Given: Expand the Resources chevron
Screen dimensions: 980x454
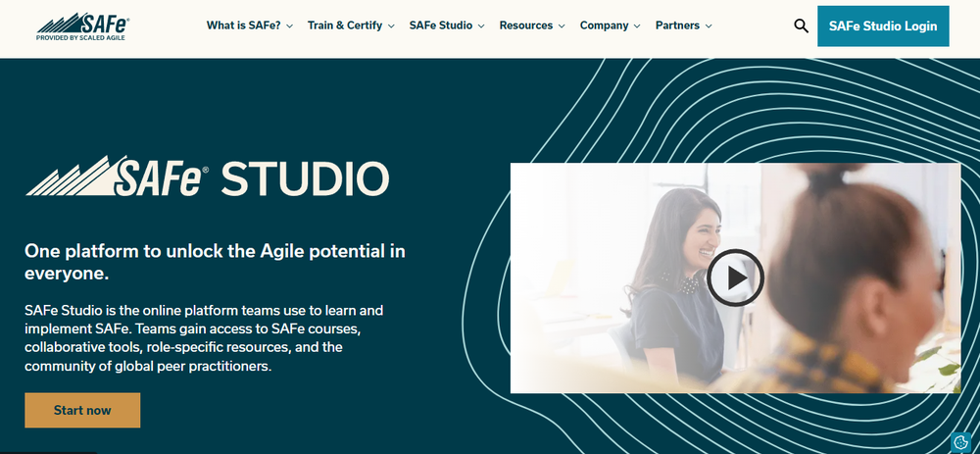Looking at the screenshot, I should click(x=562, y=26).
